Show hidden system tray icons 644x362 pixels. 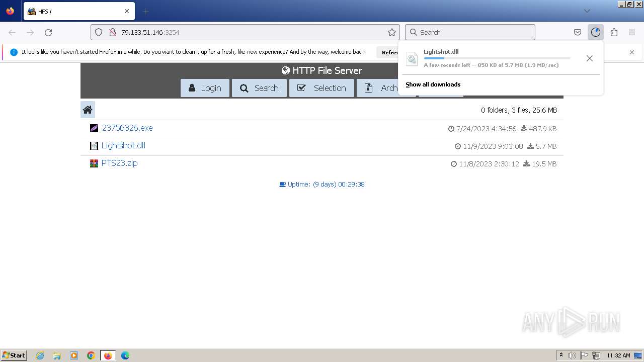561,355
